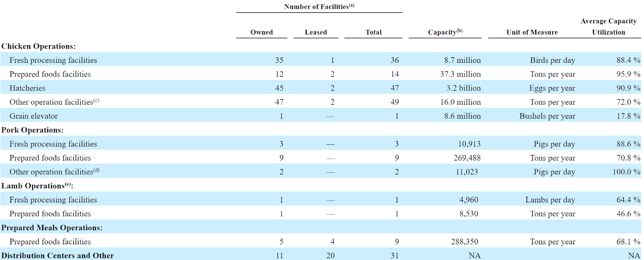
Task: Select the Average Capacity Utilization header
Action: pyautogui.click(x=609, y=27)
